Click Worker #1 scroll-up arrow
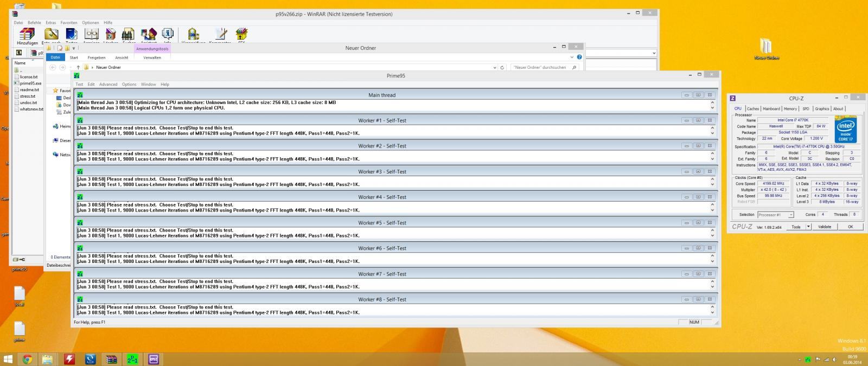Image resolution: width=868 pixels, height=366 pixels. coord(712,128)
